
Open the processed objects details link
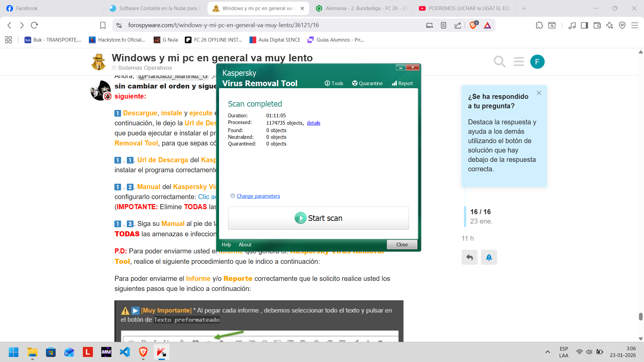(x=313, y=123)
